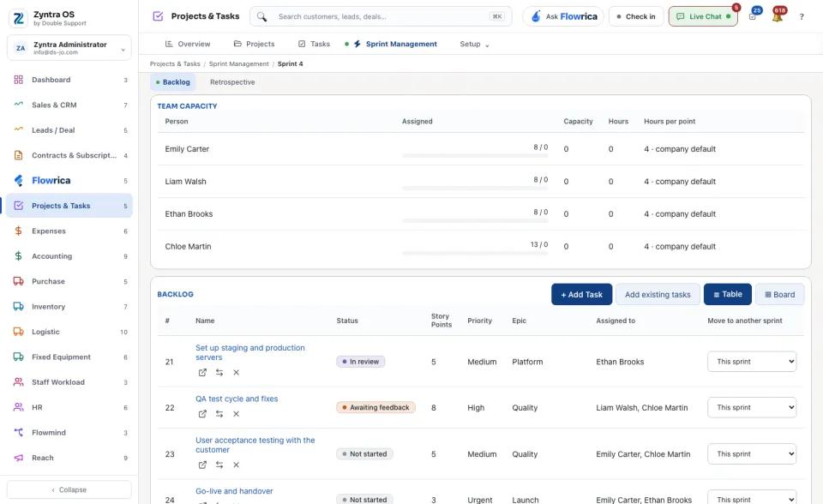Image resolution: width=823 pixels, height=504 pixels.
Task: Select the Backlog sub-tab
Action: pyautogui.click(x=172, y=82)
